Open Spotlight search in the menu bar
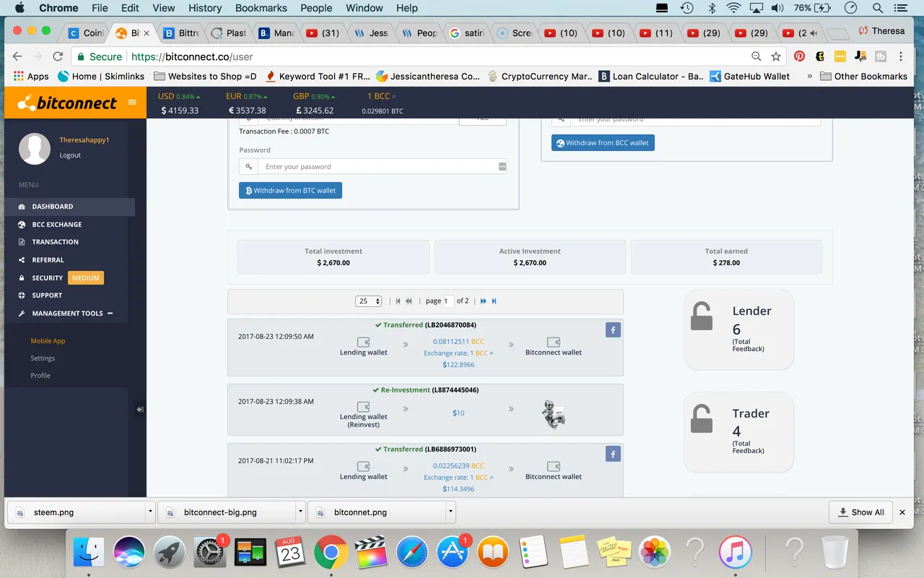 click(x=878, y=8)
